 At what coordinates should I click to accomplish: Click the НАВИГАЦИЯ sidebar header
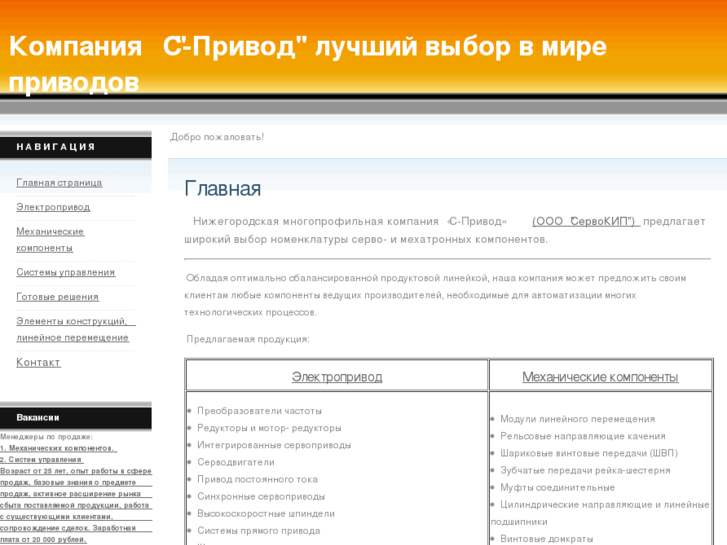pyautogui.click(x=56, y=147)
